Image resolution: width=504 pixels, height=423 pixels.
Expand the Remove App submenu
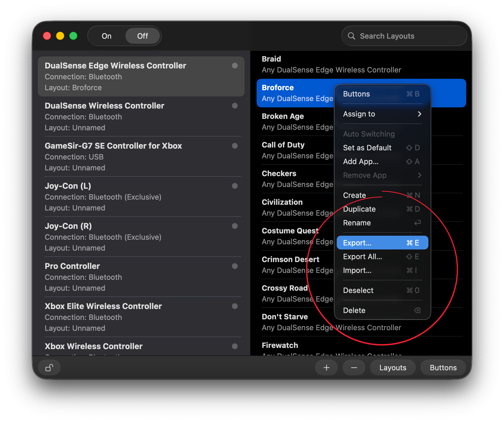(x=382, y=175)
